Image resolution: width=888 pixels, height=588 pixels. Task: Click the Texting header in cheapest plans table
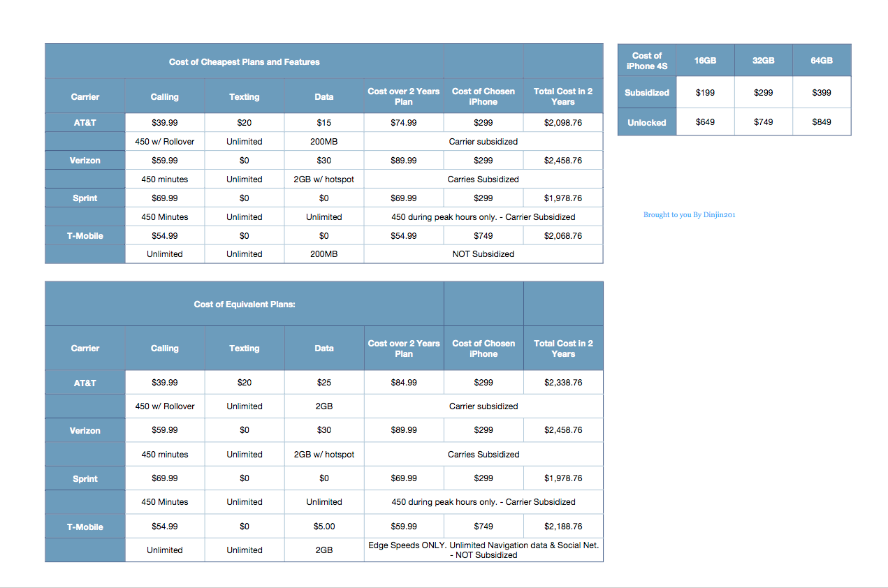pos(245,97)
